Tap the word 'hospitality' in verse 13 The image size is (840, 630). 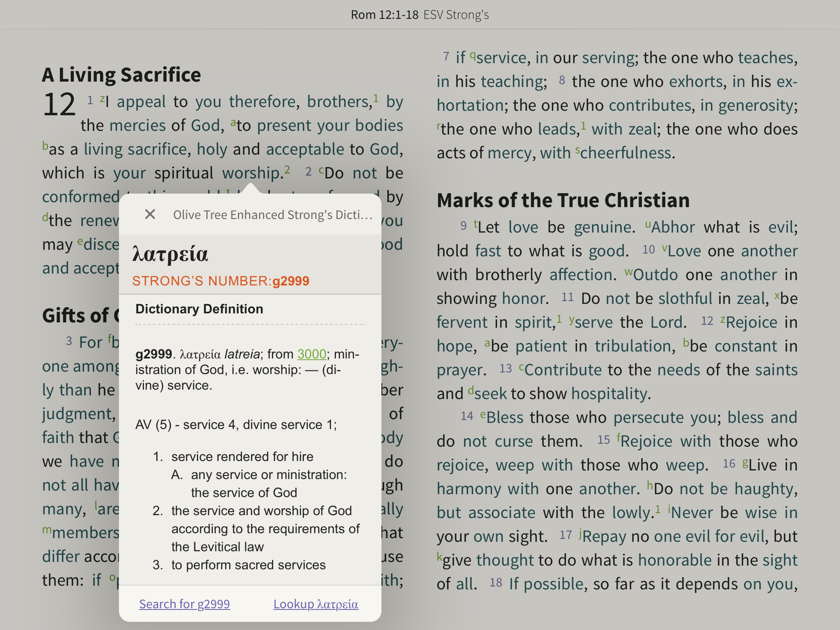pos(609,393)
